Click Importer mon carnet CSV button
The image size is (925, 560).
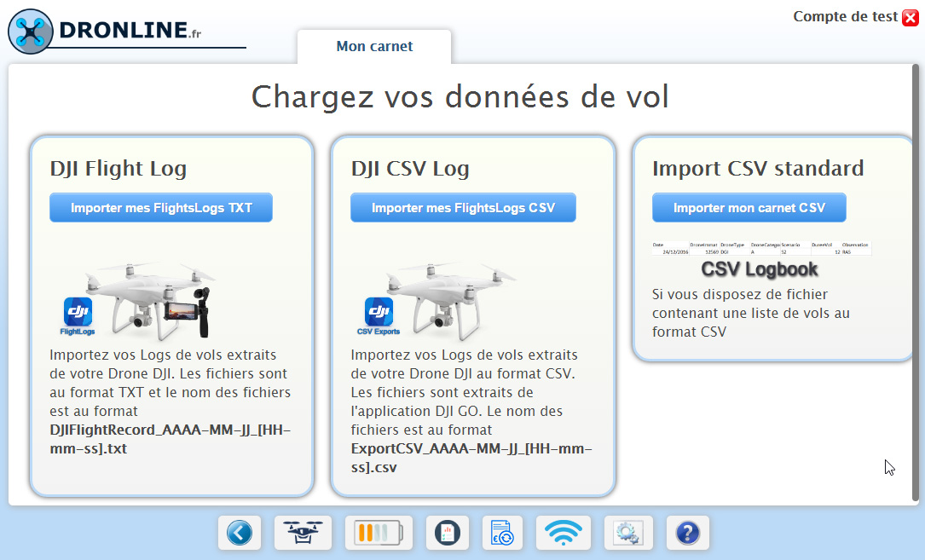point(749,208)
